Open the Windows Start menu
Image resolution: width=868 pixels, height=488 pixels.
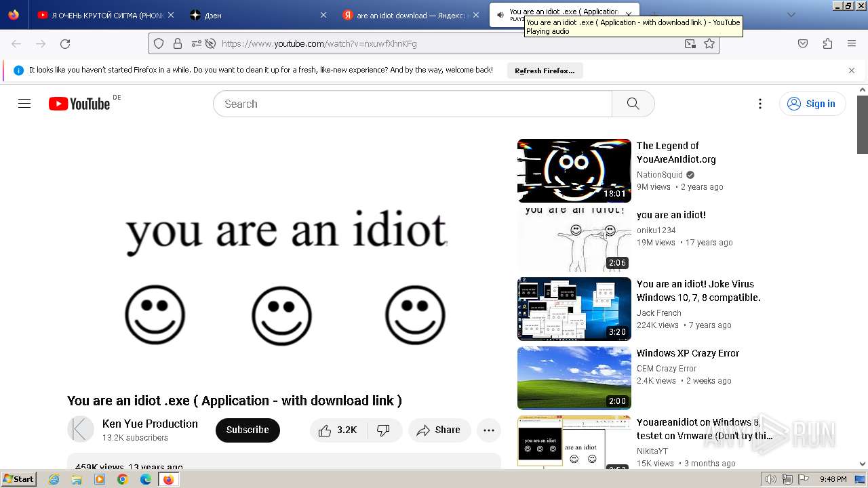point(18,479)
